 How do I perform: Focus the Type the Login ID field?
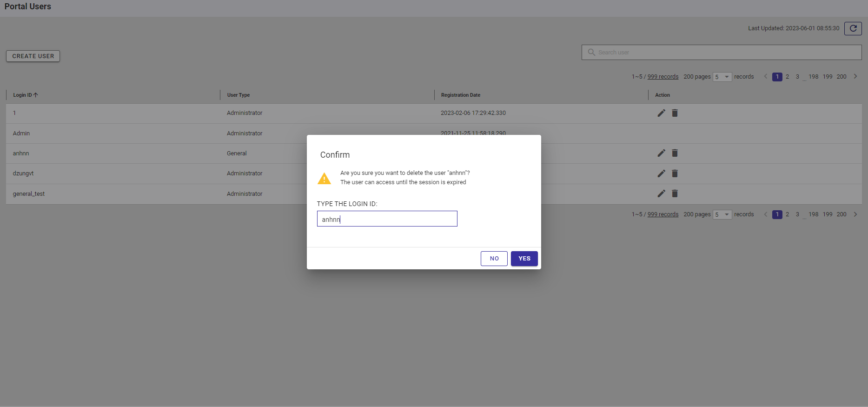click(387, 219)
